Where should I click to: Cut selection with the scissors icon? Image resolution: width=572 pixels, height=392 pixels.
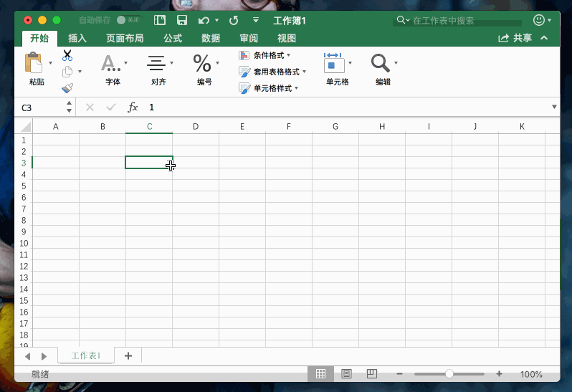[67, 55]
